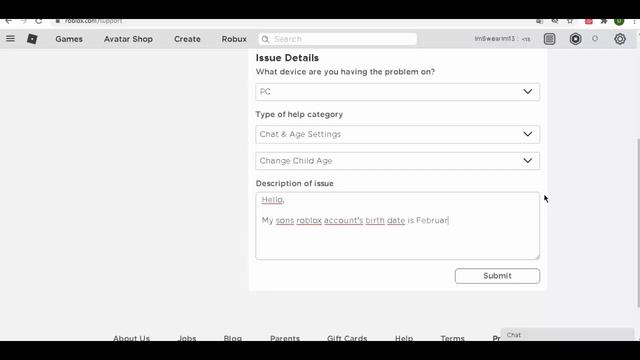640x360 pixels.
Task: Open the Terms footer link
Action: (452, 338)
